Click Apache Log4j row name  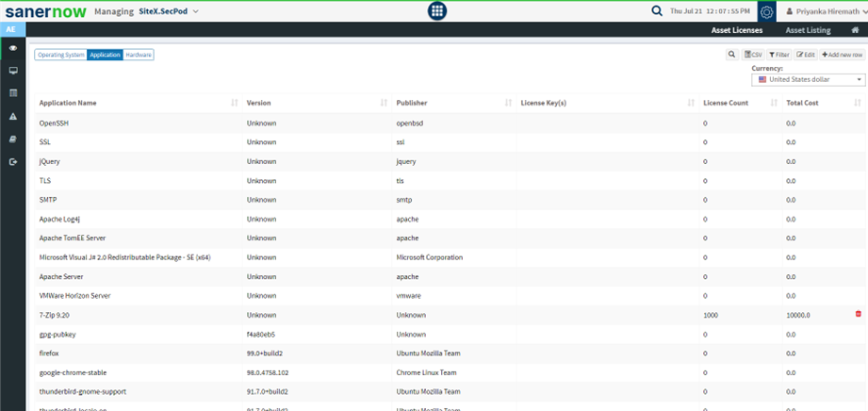pos(61,220)
